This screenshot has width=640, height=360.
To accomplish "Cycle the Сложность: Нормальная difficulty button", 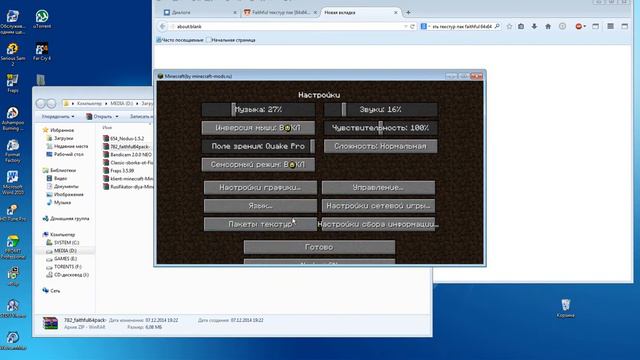I will [380, 146].
